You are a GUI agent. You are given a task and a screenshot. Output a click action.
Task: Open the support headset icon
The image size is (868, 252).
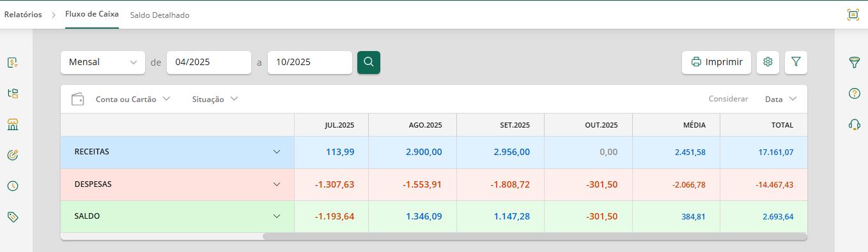[854, 124]
